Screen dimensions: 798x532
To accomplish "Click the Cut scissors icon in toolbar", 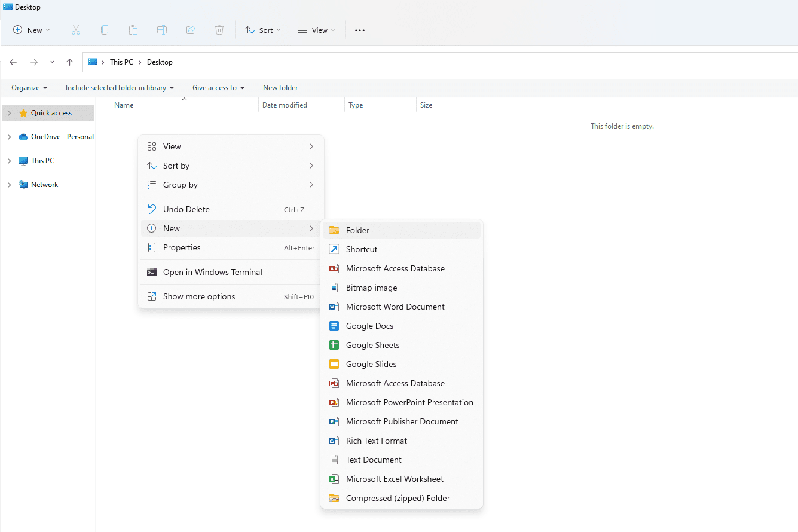I will tap(76, 30).
